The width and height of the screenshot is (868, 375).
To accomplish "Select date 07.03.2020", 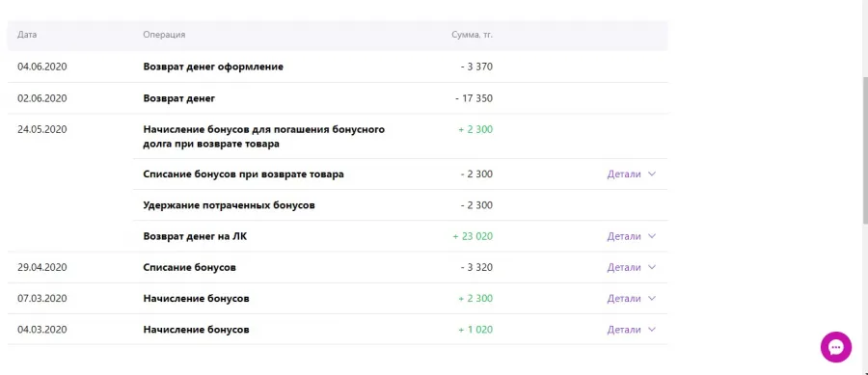I will coord(42,299).
